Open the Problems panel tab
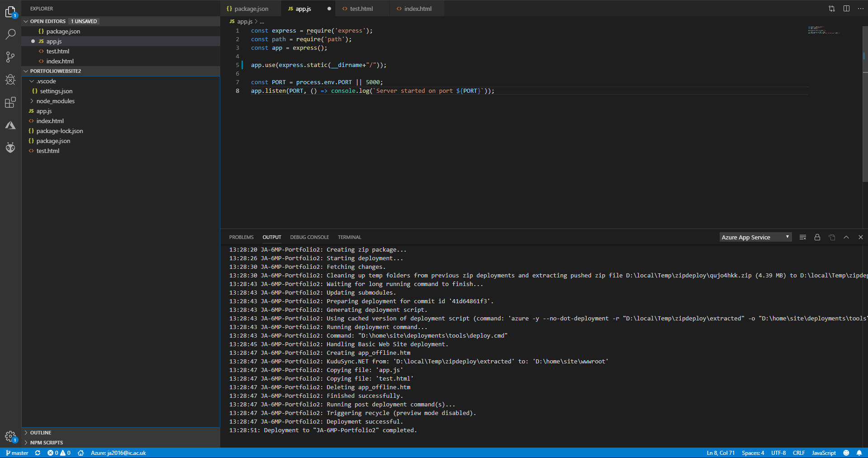 tap(241, 237)
